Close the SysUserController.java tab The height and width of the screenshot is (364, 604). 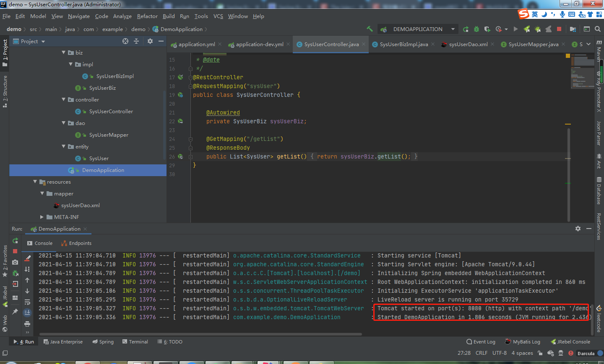[364, 44]
